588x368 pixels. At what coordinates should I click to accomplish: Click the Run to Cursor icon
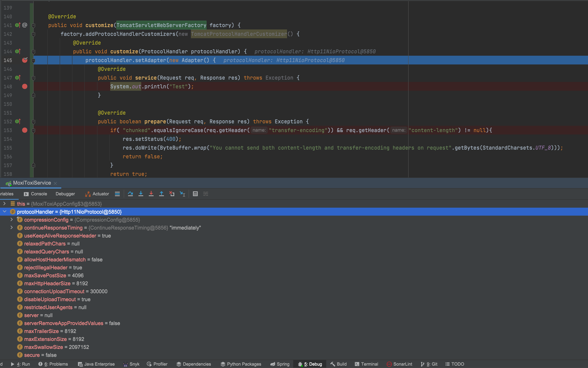(182, 194)
